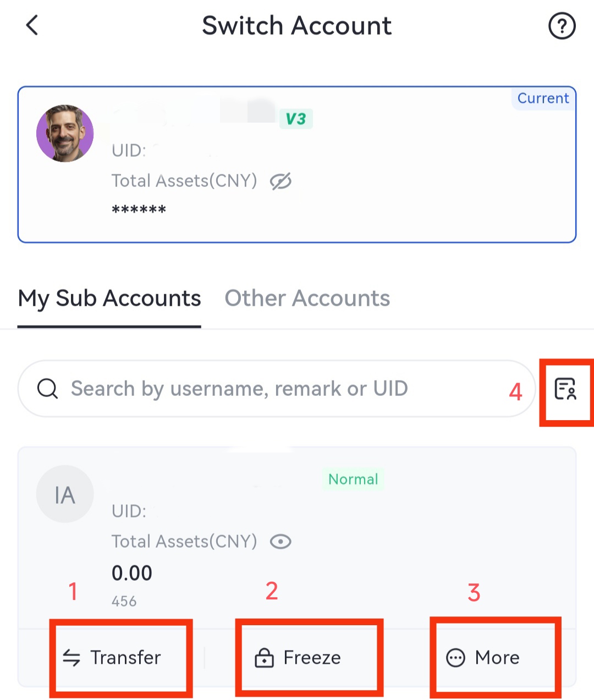Screen dimensions: 594x700
Task: Tap the V3 level badge
Action: 296,119
